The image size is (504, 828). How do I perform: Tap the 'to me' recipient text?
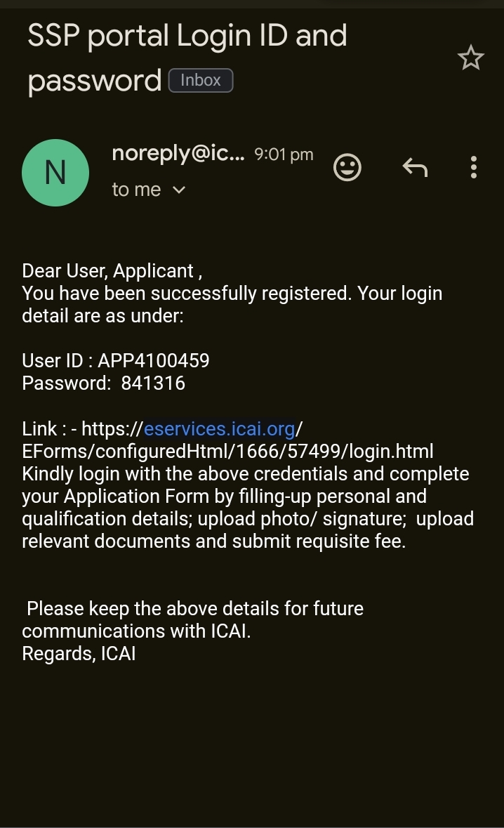pyautogui.click(x=136, y=190)
